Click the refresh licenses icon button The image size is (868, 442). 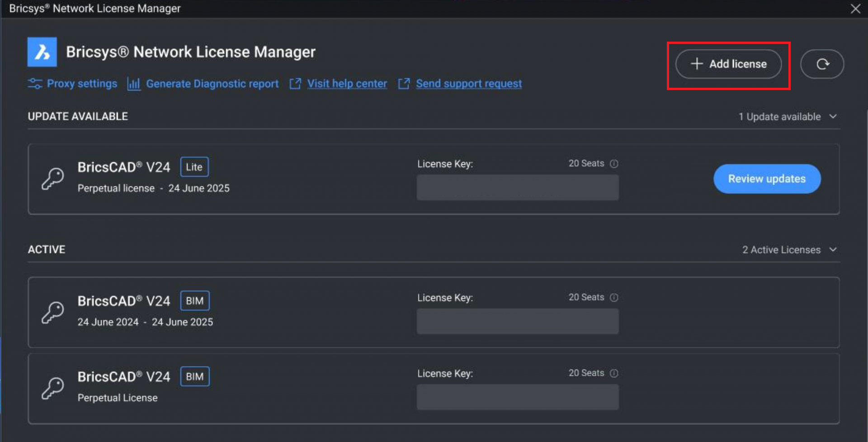[822, 64]
